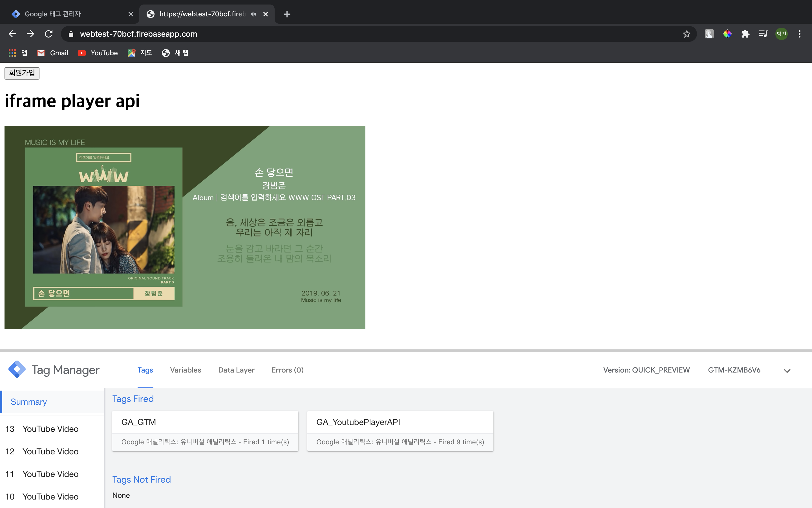The image size is (812, 508).
Task: Open the 새 탭 bookmark
Action: 175,53
